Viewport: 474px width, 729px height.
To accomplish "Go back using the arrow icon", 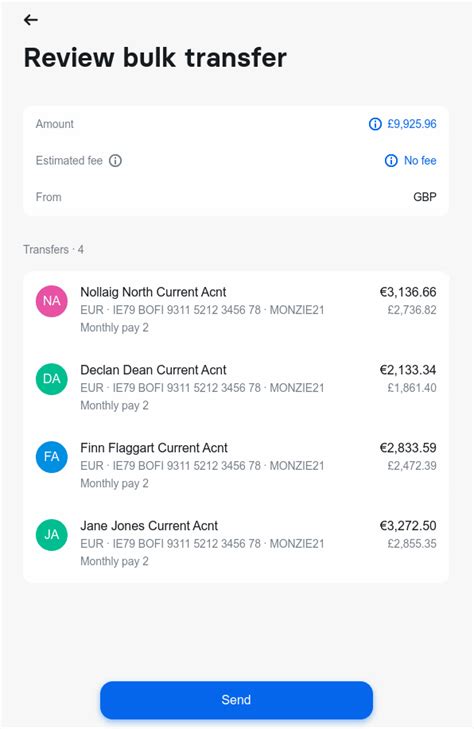I will tap(31, 20).
